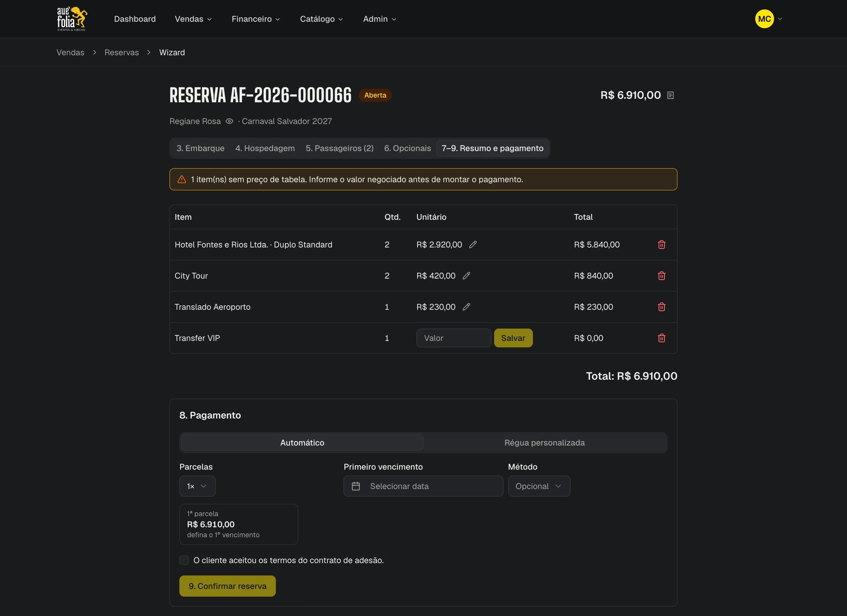Click calendar icon in Primeiro vencimento
The width and height of the screenshot is (847, 616).
[356, 486]
